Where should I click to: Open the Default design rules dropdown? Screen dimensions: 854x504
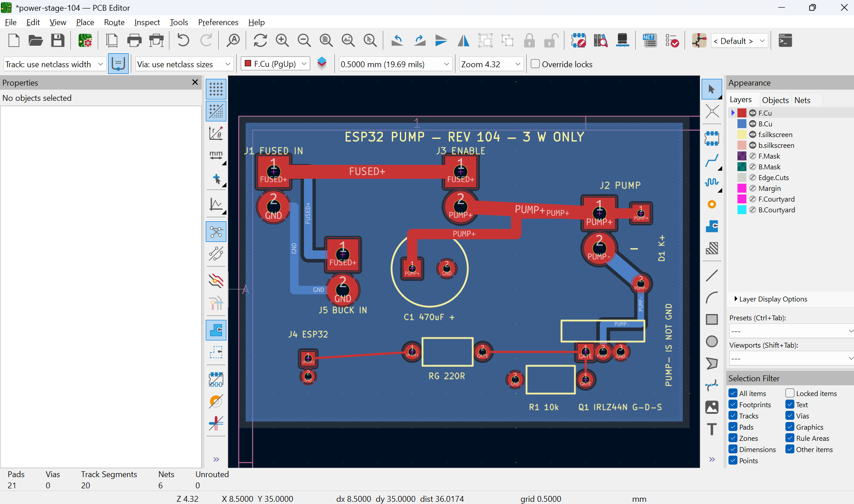click(739, 41)
